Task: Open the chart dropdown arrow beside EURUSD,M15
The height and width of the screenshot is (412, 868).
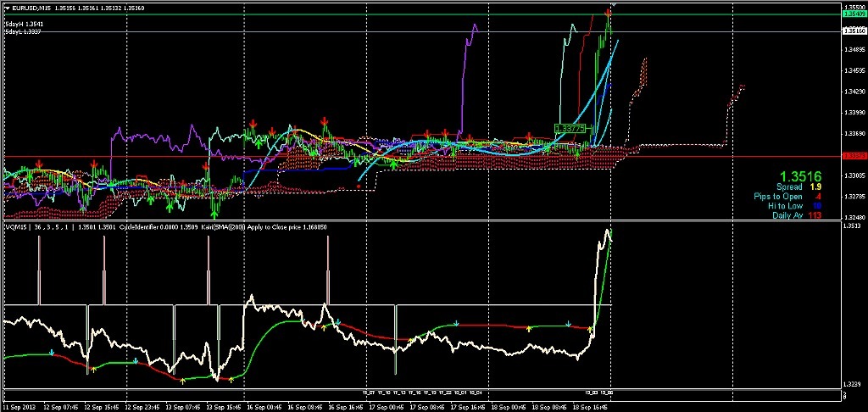Action: click(x=6, y=8)
